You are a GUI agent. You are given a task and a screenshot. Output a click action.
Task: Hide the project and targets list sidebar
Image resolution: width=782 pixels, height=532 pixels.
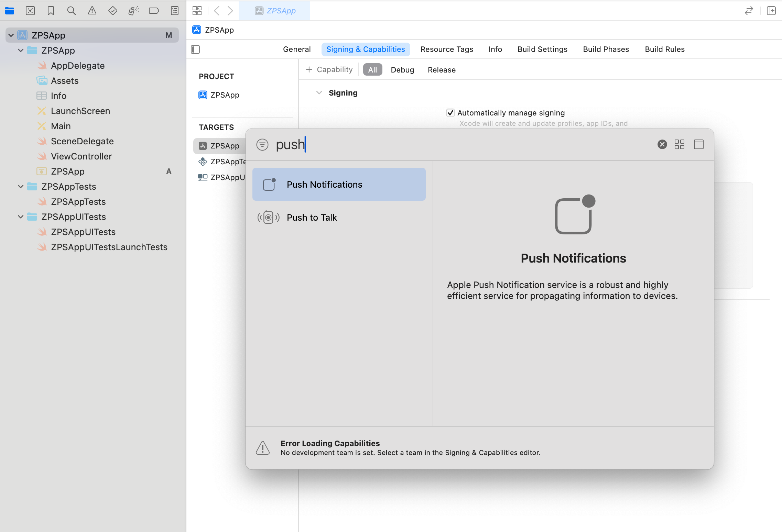195,49
